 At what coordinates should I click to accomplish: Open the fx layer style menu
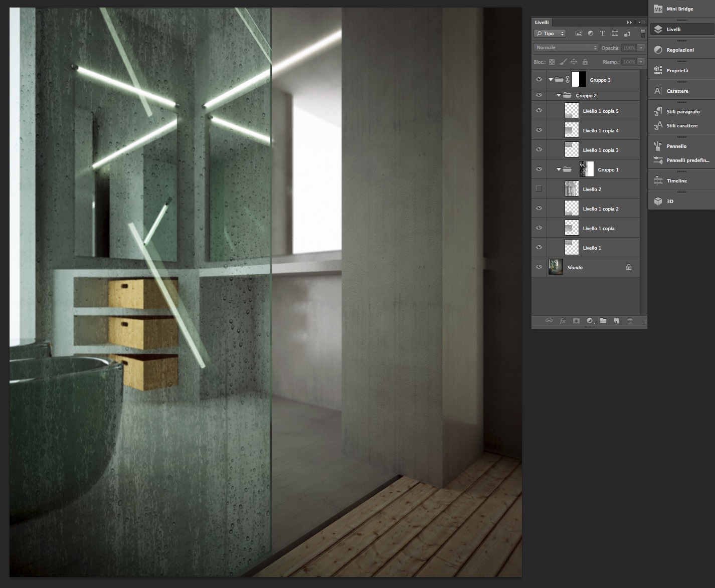pos(563,321)
